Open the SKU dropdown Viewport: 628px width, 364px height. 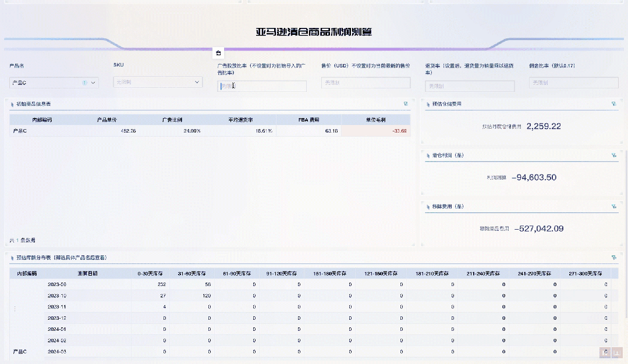[157, 83]
